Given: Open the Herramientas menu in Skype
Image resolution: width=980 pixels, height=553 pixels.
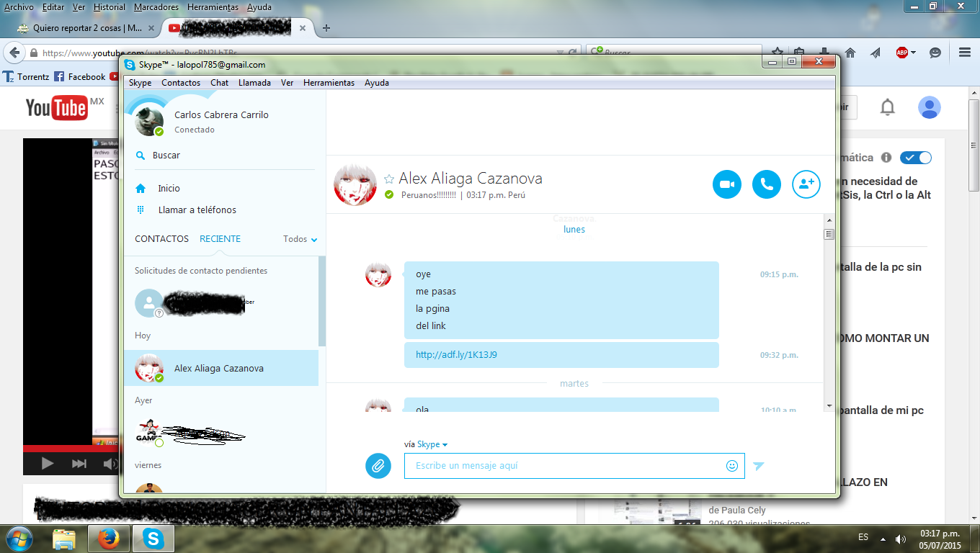Looking at the screenshot, I should (x=329, y=83).
